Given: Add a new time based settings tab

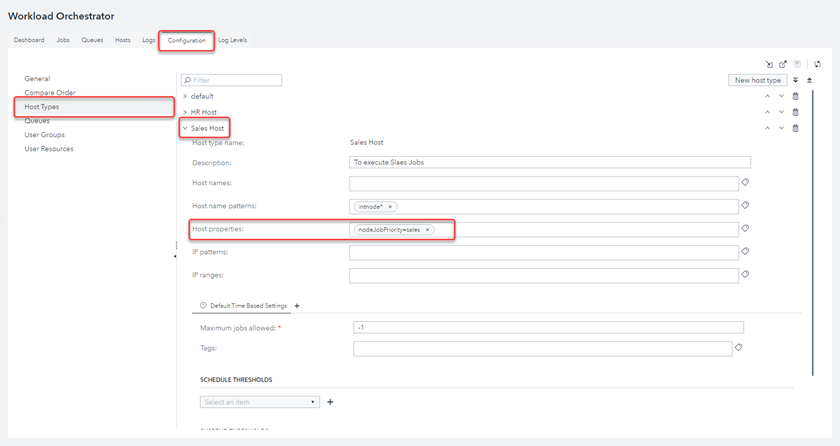Looking at the screenshot, I should pyautogui.click(x=297, y=305).
